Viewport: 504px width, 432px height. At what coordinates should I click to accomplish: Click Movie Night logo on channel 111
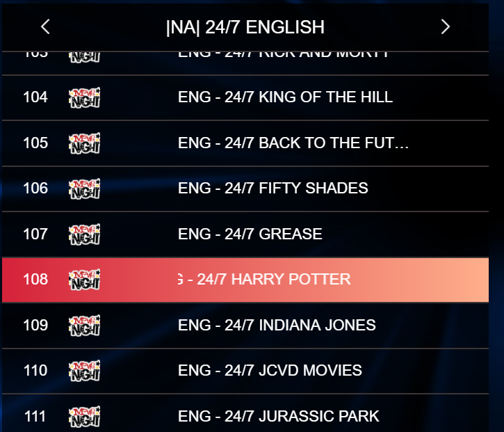coord(85,417)
